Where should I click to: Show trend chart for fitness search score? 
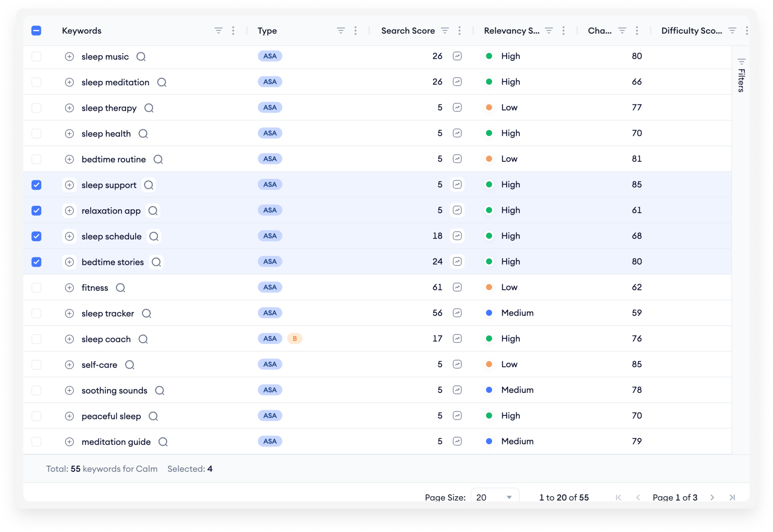tap(457, 287)
